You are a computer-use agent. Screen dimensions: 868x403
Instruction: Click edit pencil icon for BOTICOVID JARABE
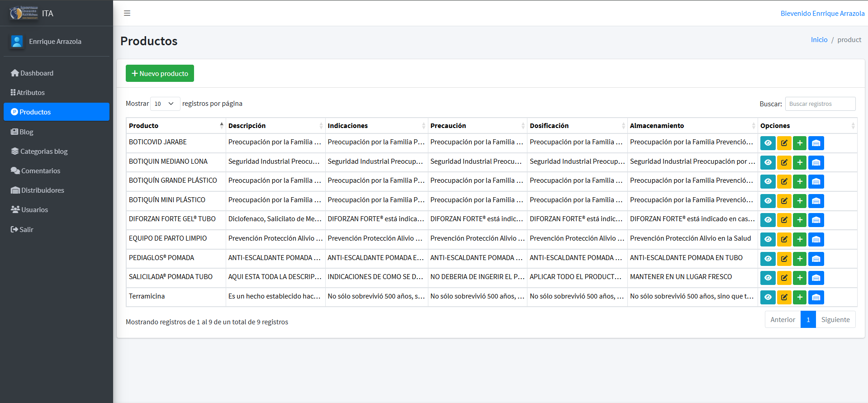[784, 143]
